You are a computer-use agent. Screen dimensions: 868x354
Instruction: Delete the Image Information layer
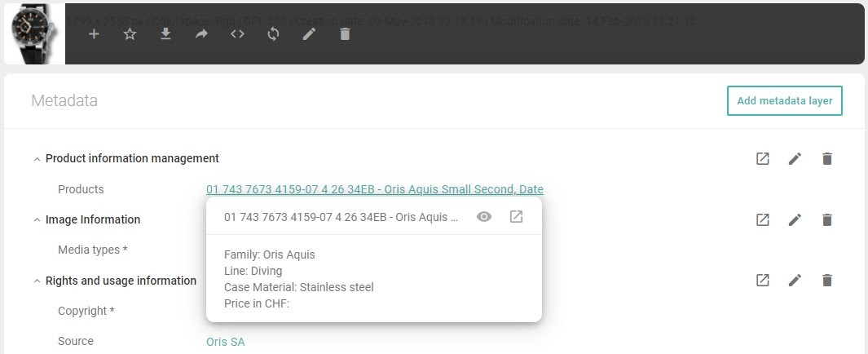(827, 220)
